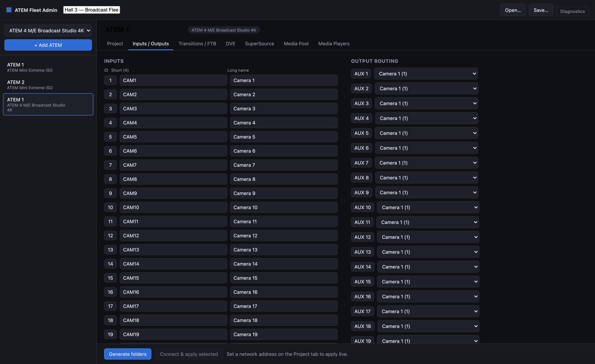Open the AUX 14 source dropdown
Viewport: 595px width, 364px height.
[428, 267]
